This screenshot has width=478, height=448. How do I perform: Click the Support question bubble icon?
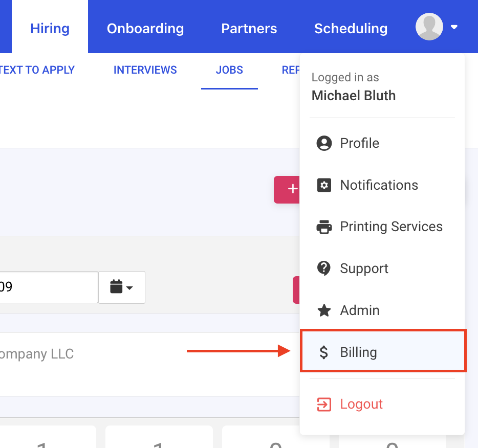click(324, 268)
